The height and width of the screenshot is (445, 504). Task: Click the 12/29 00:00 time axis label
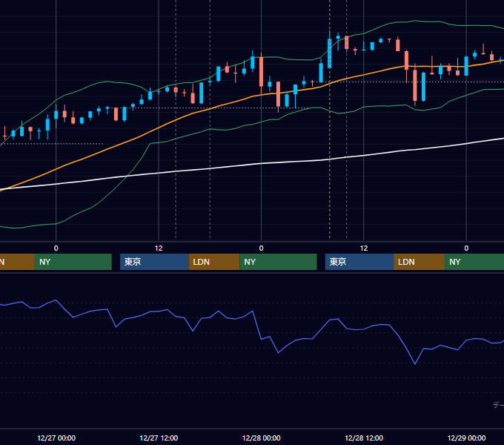tap(466, 438)
